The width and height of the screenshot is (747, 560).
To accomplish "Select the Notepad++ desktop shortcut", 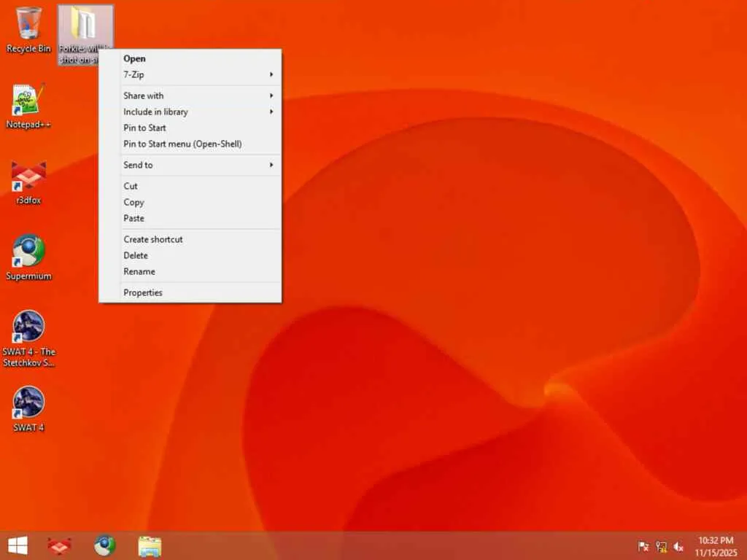I will 28,106.
